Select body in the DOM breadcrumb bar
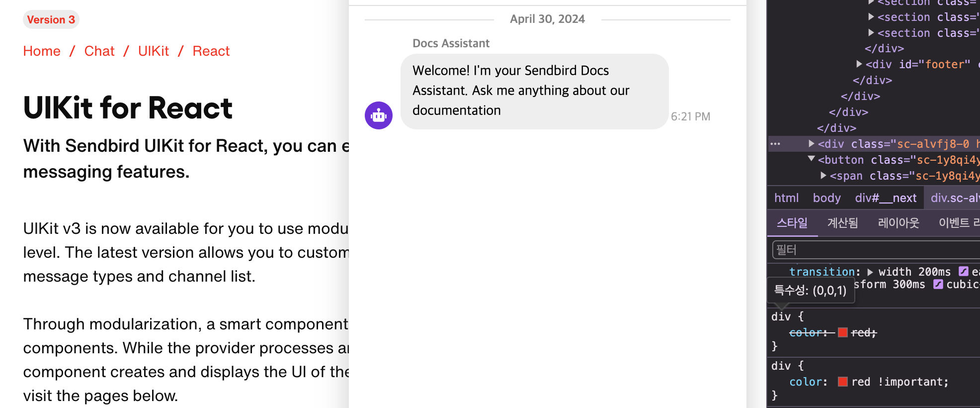 tap(826, 198)
